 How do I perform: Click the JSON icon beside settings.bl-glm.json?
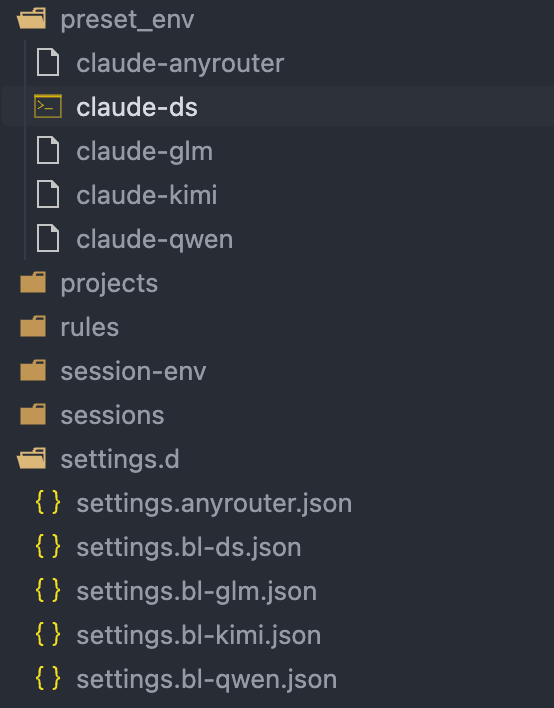48,591
